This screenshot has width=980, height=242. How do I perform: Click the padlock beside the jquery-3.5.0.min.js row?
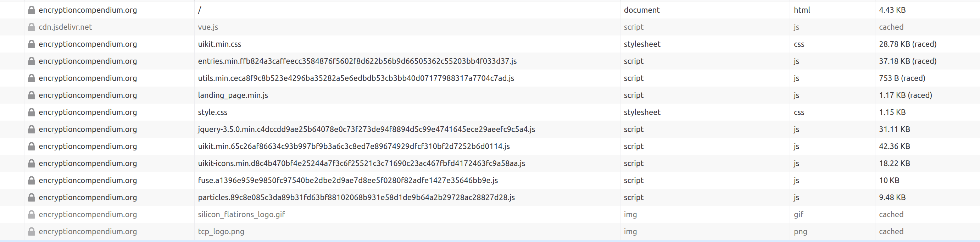[x=32, y=130]
